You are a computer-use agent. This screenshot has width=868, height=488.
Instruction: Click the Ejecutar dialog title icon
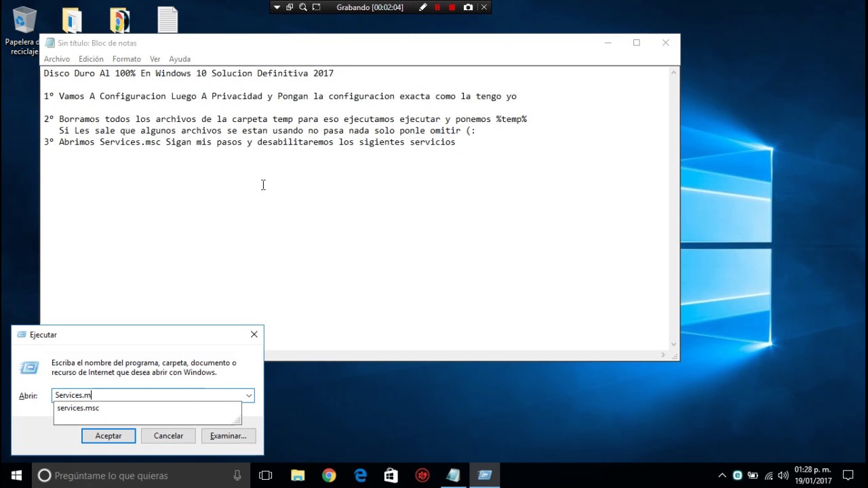pos(22,335)
